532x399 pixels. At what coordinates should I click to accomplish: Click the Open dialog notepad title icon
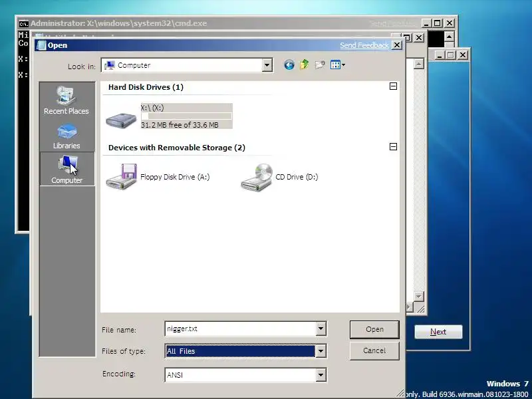click(x=41, y=45)
